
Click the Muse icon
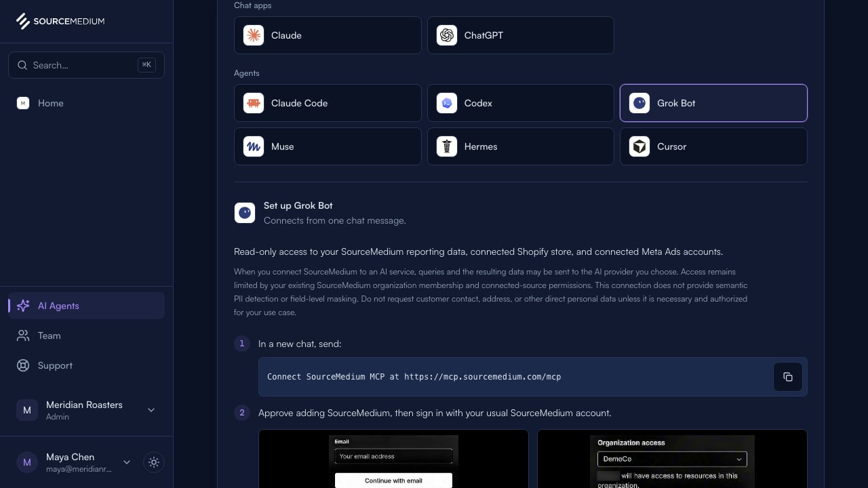(254, 146)
